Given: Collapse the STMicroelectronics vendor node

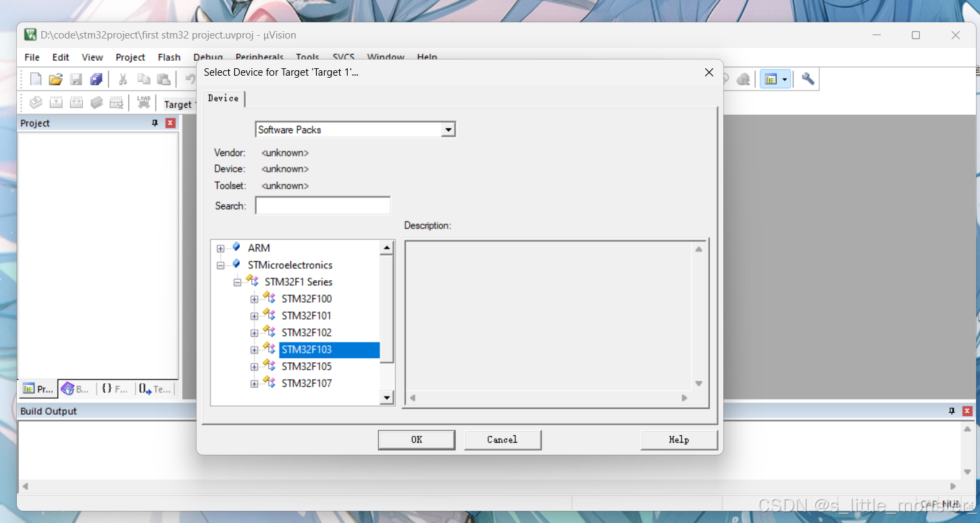Looking at the screenshot, I should (x=220, y=266).
